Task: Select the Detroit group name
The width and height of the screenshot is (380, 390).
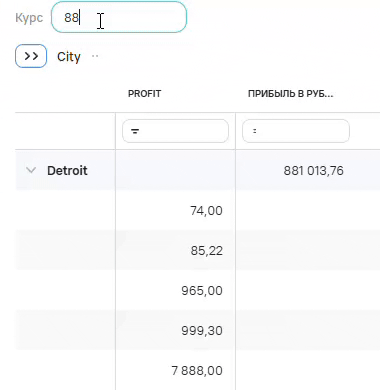Action: 67,170
